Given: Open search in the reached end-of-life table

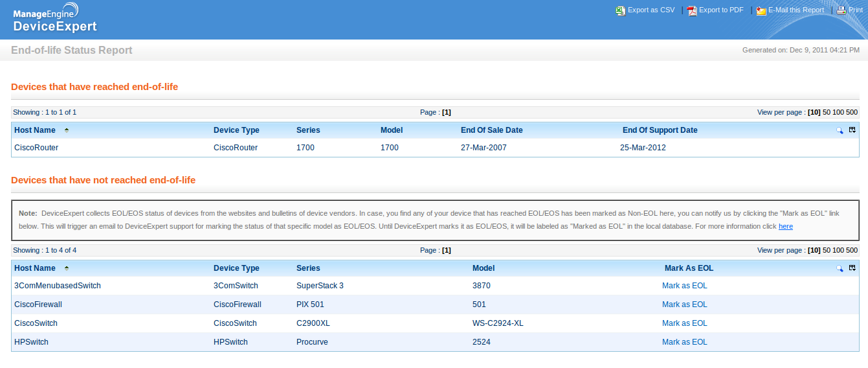Looking at the screenshot, I should click(x=840, y=130).
